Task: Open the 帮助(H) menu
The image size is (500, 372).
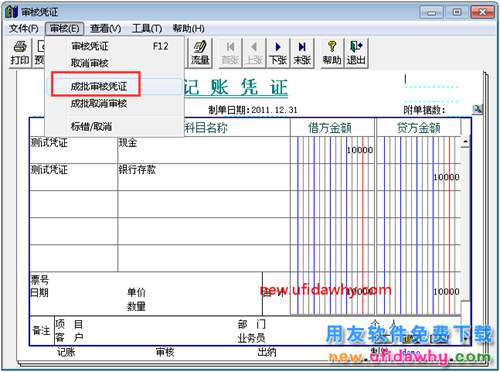Action: point(188,29)
